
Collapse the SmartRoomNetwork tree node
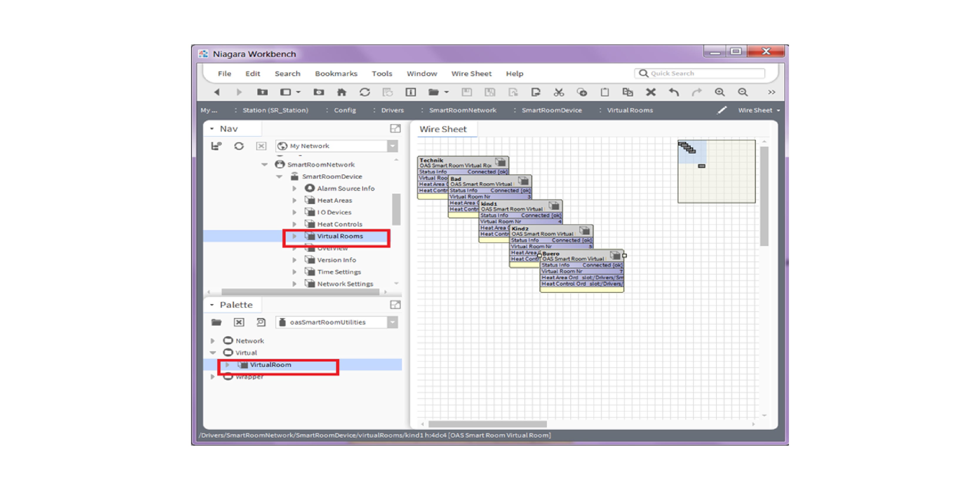265,165
